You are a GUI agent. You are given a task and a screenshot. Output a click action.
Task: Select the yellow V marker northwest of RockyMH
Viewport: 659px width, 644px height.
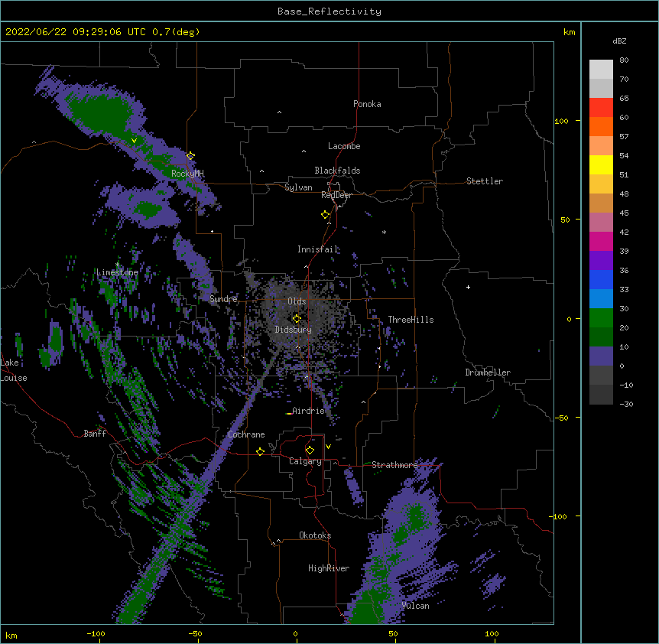click(x=134, y=141)
